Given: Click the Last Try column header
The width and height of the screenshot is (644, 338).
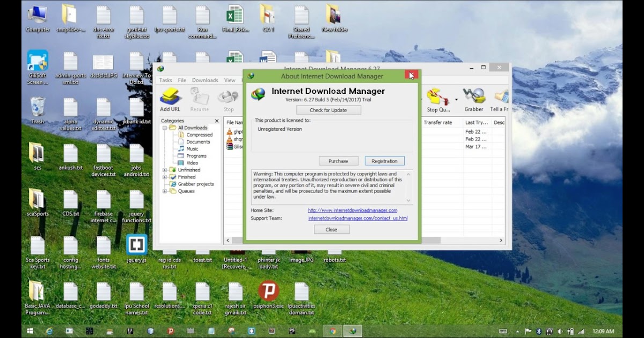Looking at the screenshot, I should pyautogui.click(x=478, y=122).
